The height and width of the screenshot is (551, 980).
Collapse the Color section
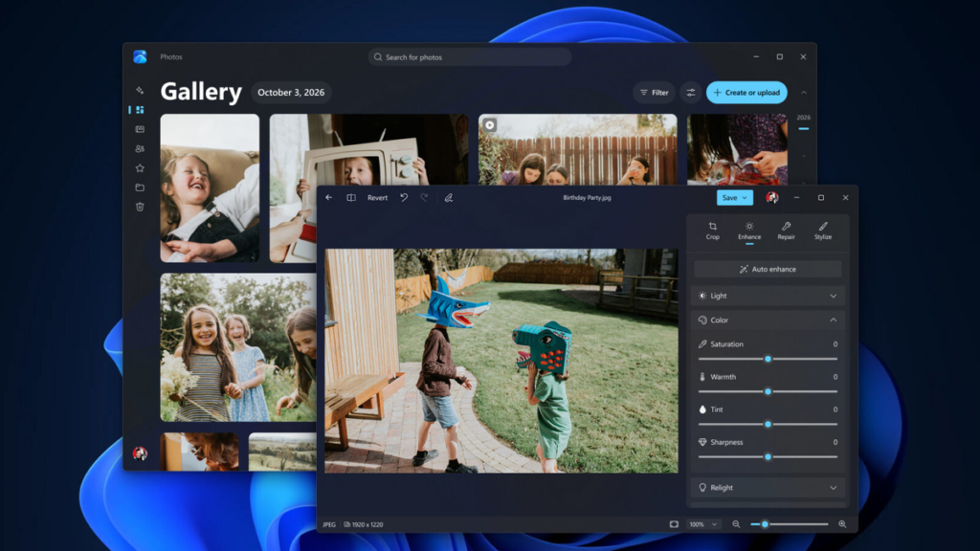click(768, 320)
